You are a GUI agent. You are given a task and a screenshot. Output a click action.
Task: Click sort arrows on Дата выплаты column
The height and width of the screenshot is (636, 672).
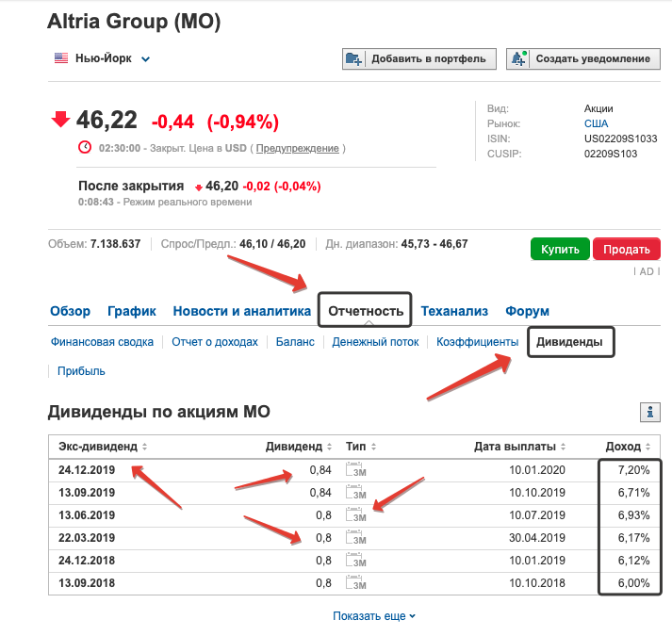click(564, 447)
